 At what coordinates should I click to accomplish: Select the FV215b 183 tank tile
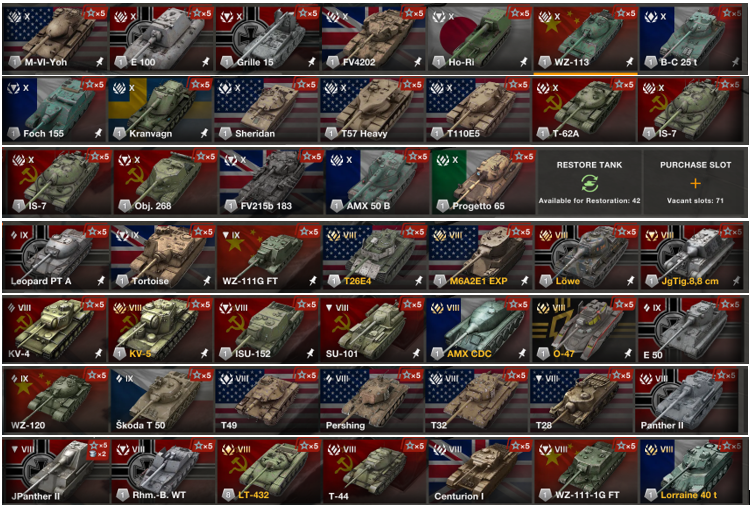pos(271,182)
